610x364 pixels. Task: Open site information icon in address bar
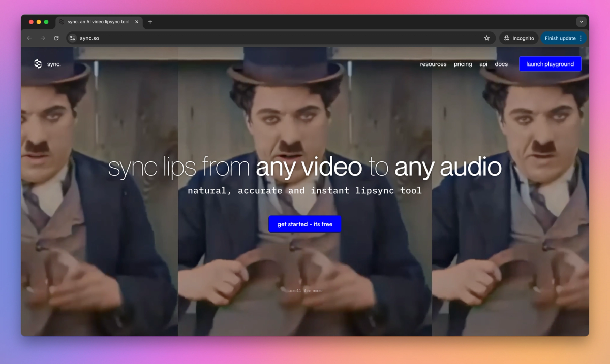tap(72, 38)
